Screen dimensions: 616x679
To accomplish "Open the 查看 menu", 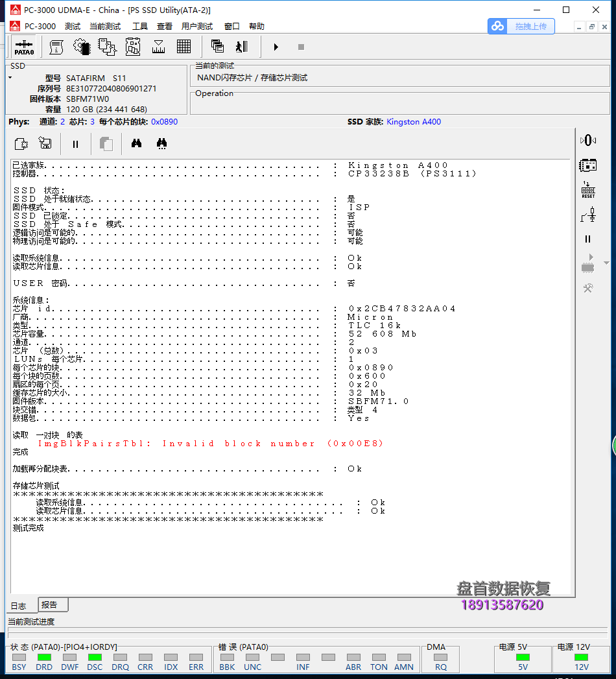I will (165, 27).
